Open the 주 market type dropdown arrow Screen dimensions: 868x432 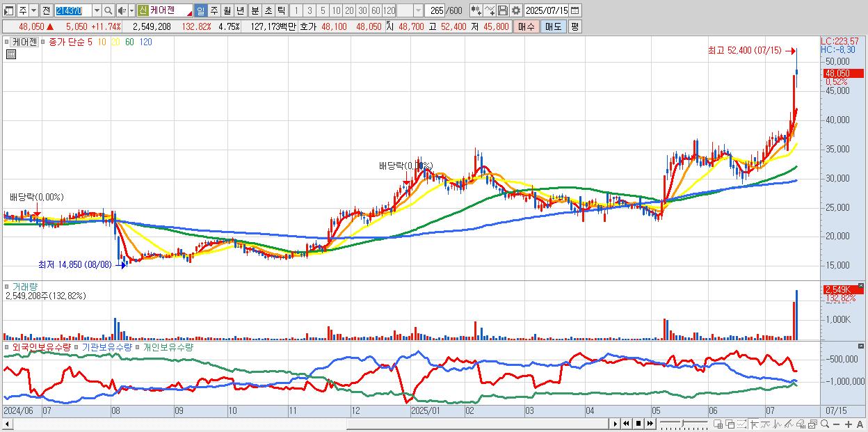34,10
